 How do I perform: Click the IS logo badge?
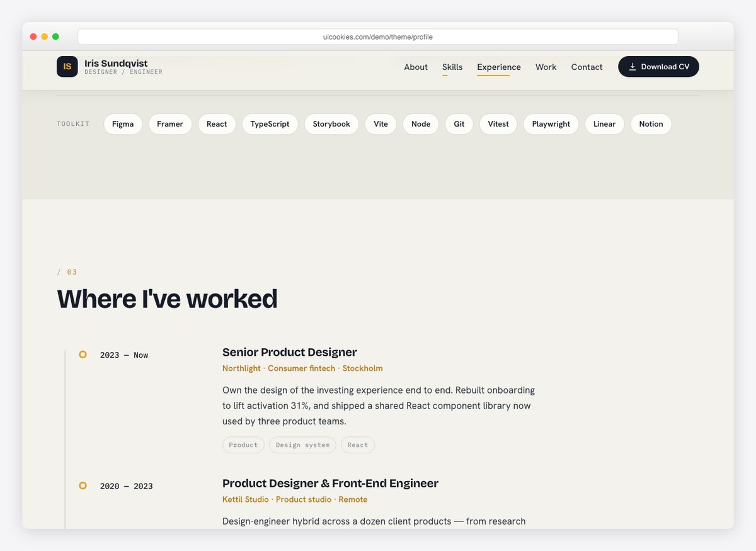[x=67, y=67]
